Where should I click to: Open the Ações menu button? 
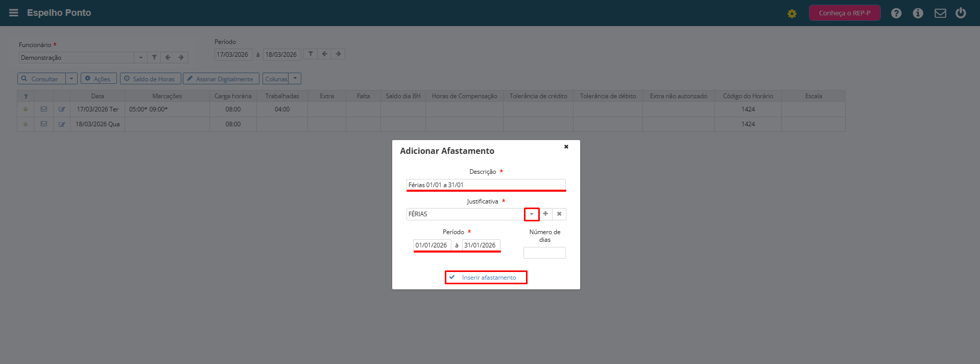(99, 79)
